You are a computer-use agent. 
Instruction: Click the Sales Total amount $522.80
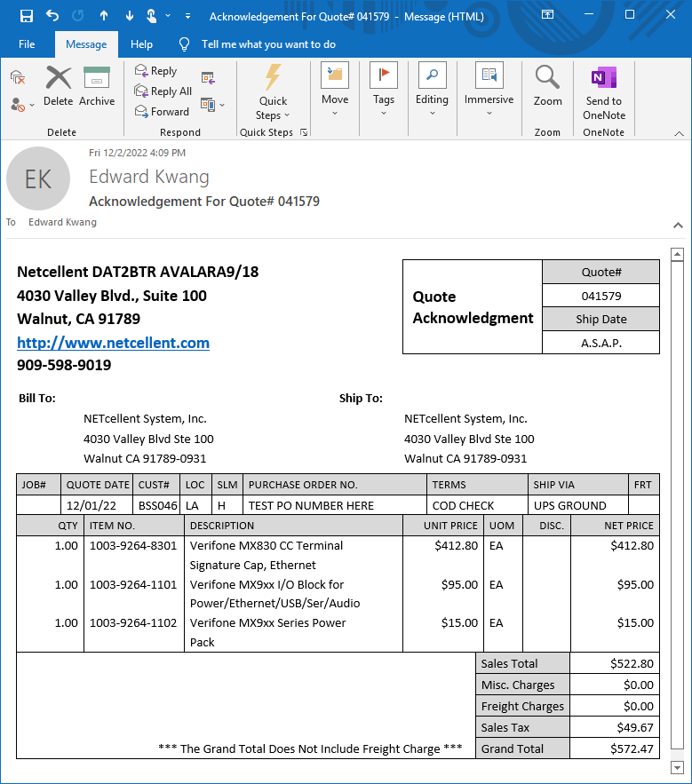point(632,663)
